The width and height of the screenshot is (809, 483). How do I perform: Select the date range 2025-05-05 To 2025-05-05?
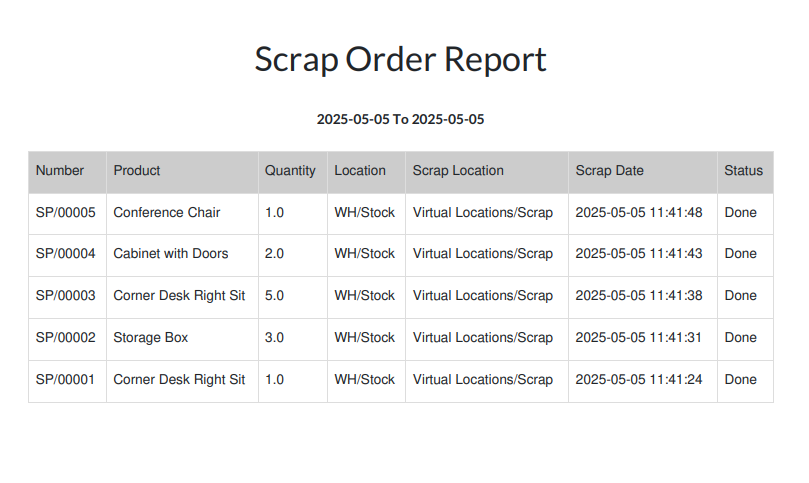click(x=400, y=119)
